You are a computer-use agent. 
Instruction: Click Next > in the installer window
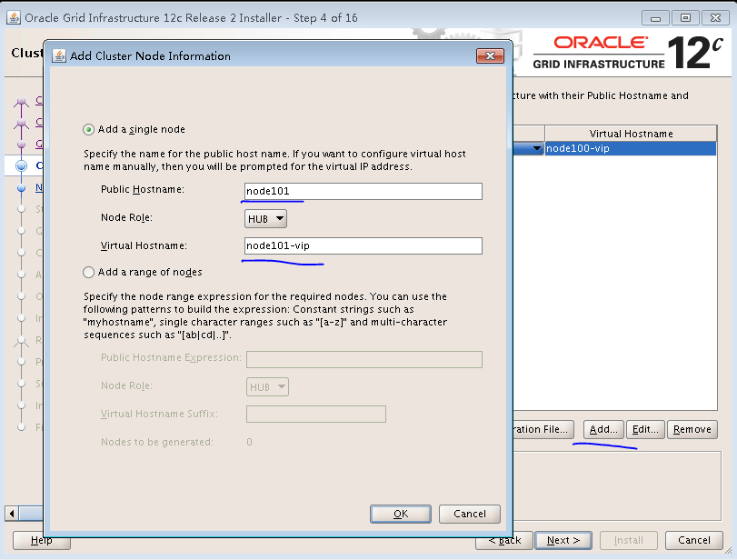point(563,540)
